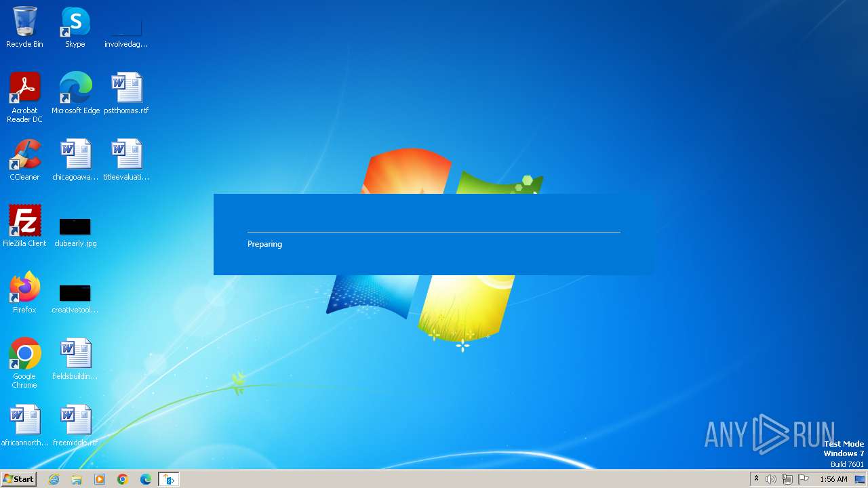868x488 pixels.
Task: Open Windows Explorer from taskbar
Action: point(77,479)
